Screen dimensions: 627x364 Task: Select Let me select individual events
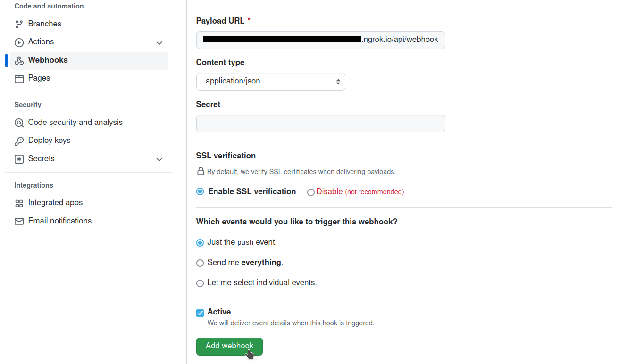(200, 283)
